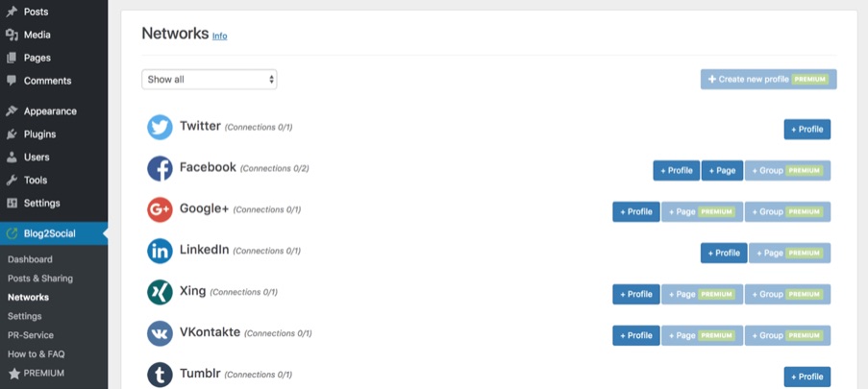Click Google+ Group premium button
868x389 pixels.
coord(787,212)
